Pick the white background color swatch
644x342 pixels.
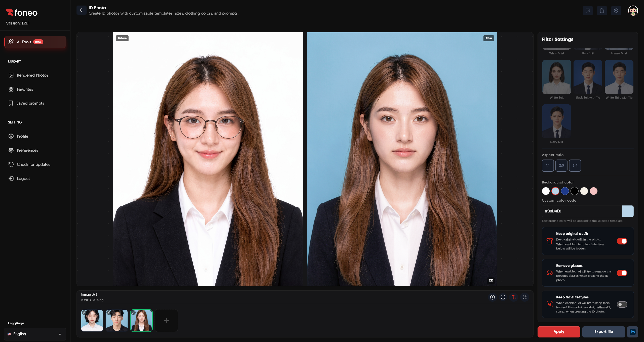pos(546,191)
